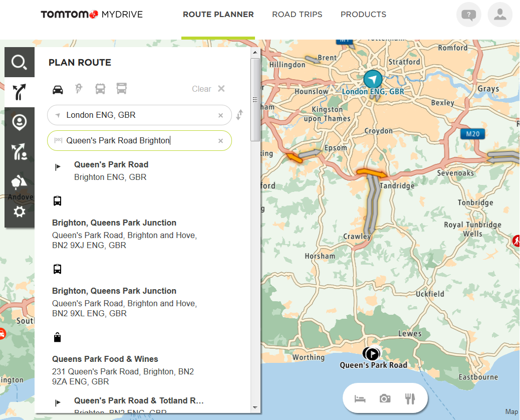Open My Places from the sidebar
520x420 pixels.
[x=19, y=122]
